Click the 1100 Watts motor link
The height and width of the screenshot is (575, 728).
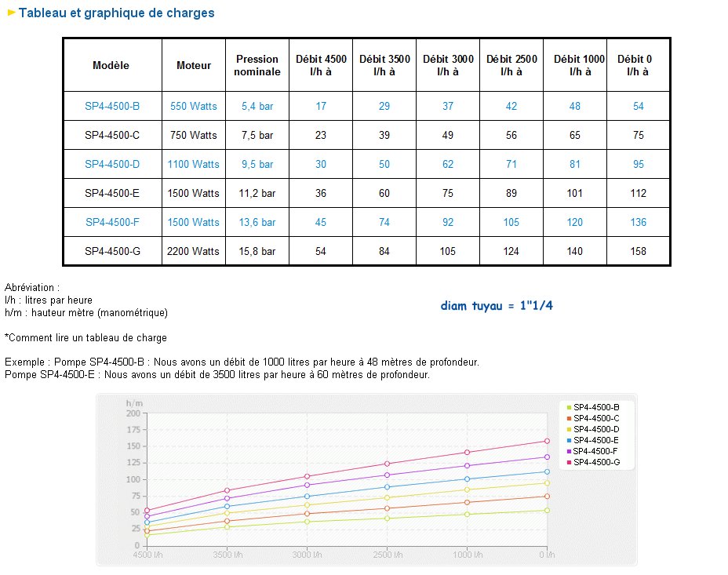[193, 164]
